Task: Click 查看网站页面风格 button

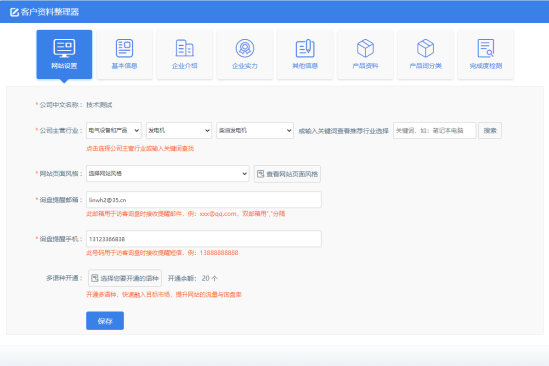Action: [x=287, y=174]
